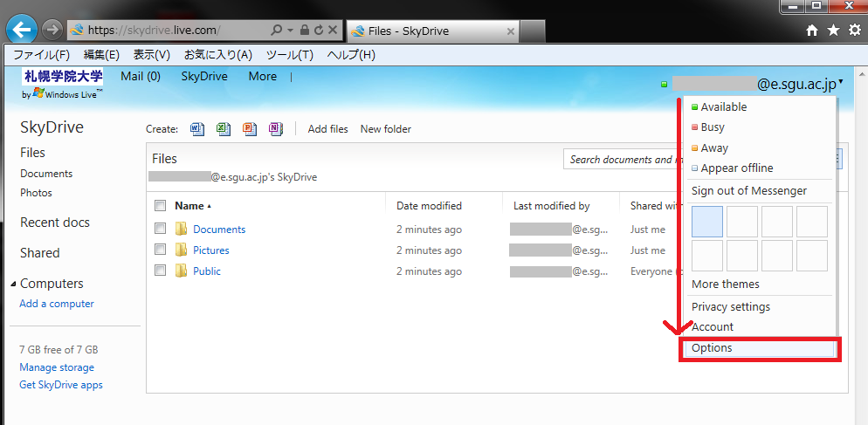Click Add files
The image size is (868, 425).
(327, 129)
